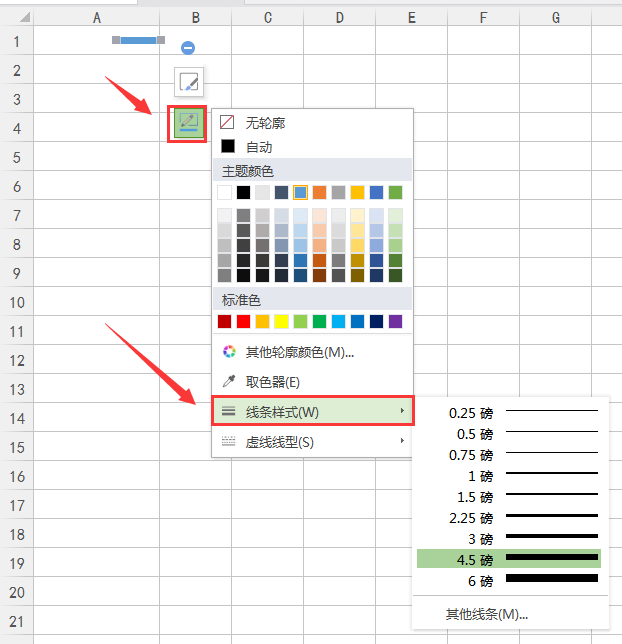622x644 pixels.
Task: Click the blue minus circle icon
Action: click(x=188, y=48)
